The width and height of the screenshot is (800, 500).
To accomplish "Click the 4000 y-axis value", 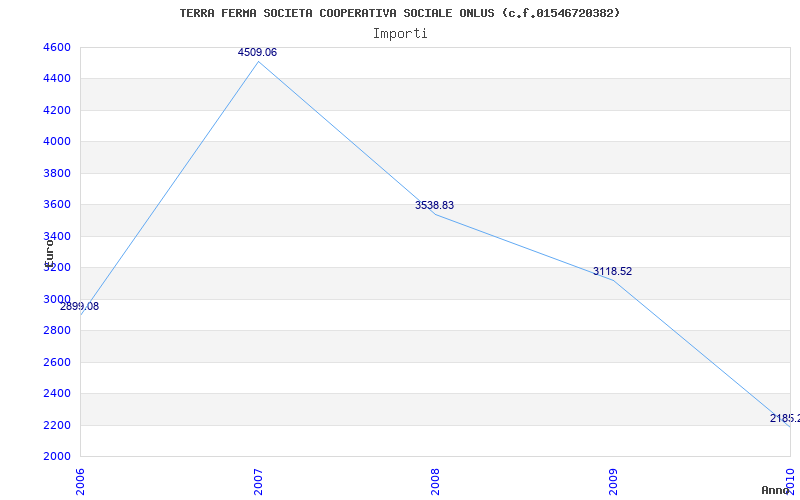I will [x=55, y=141].
